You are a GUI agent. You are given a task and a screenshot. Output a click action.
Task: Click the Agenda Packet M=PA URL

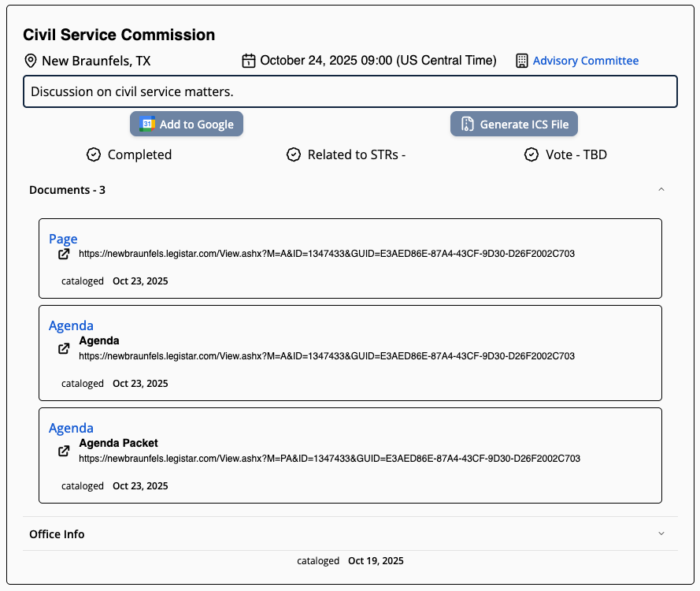329,459
